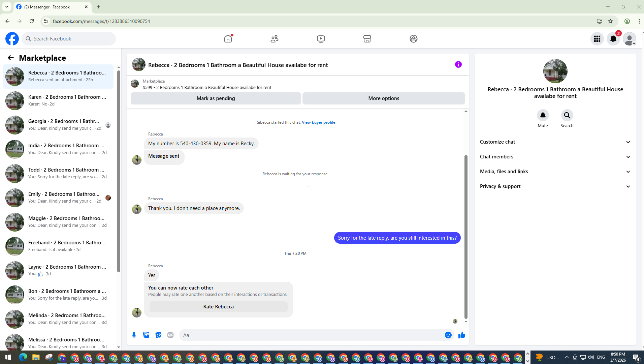Open the Georgia conversation
The width and height of the screenshot is (644, 364).
tap(58, 125)
